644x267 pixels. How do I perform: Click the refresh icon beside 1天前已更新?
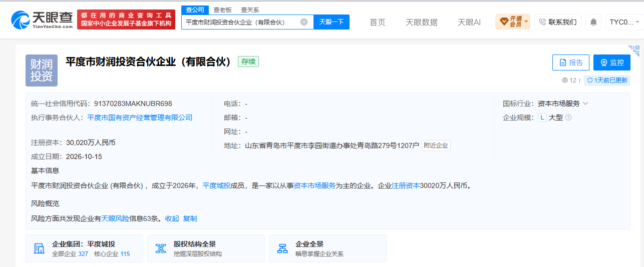[590, 80]
